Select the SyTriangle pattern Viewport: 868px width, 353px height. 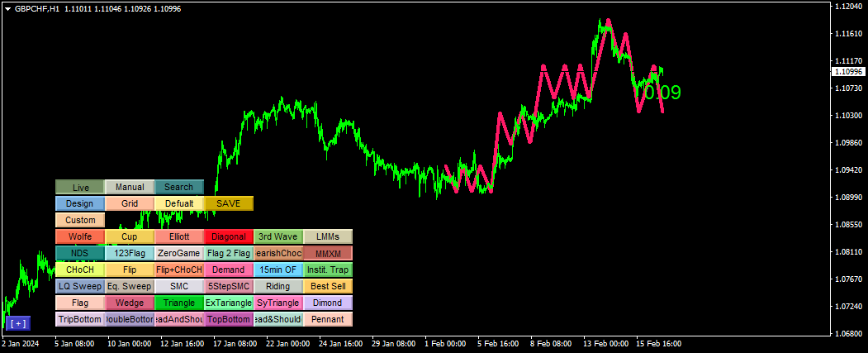278,303
